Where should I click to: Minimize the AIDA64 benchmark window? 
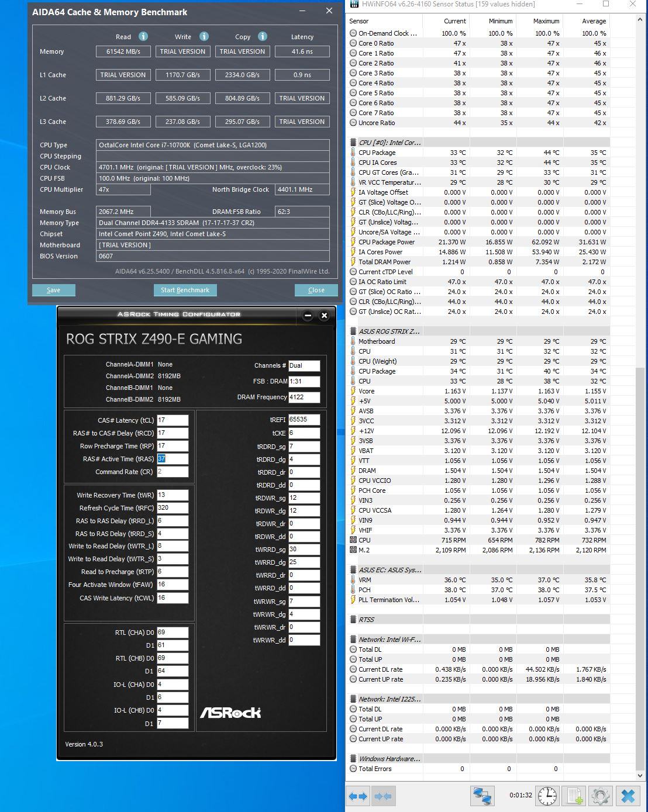point(302,11)
